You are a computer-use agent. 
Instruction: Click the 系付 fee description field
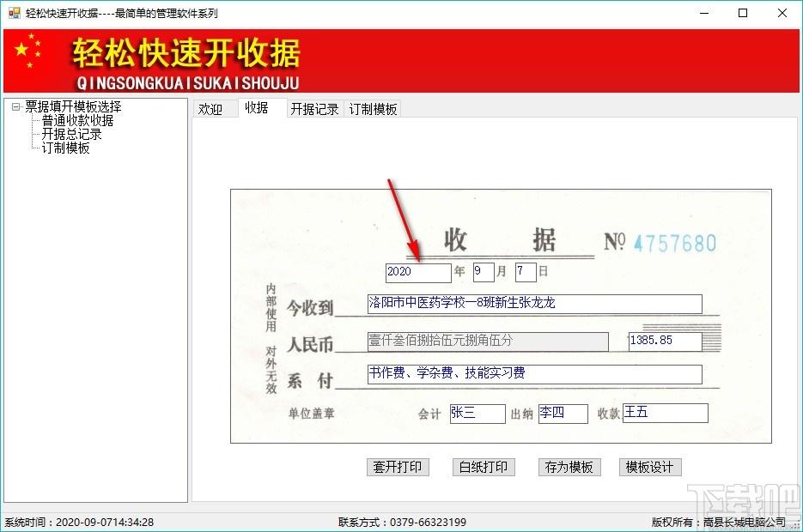point(534,374)
